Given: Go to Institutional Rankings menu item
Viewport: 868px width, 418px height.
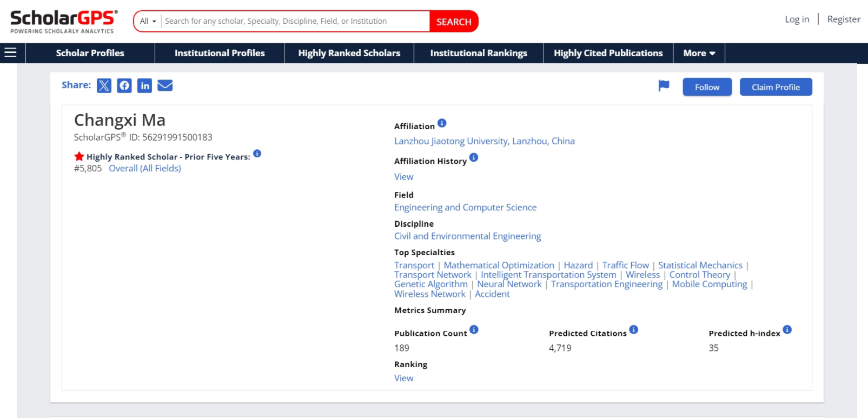Looking at the screenshot, I should pos(478,53).
